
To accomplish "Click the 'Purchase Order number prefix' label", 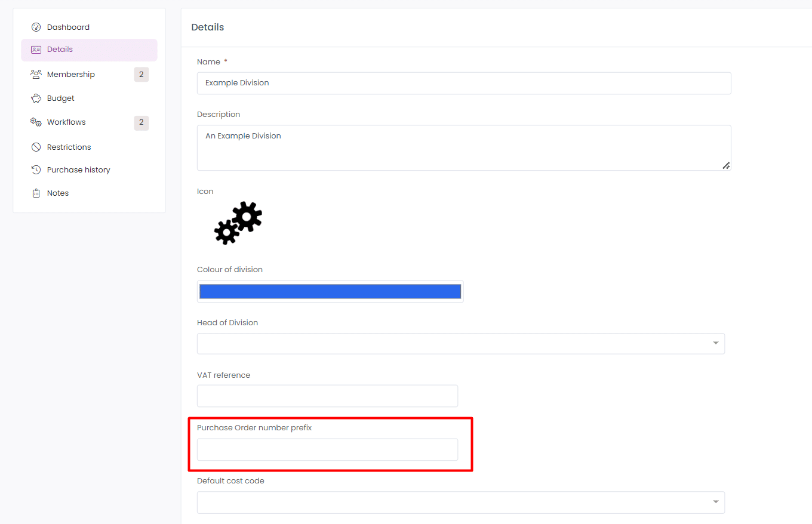I will [x=254, y=428].
